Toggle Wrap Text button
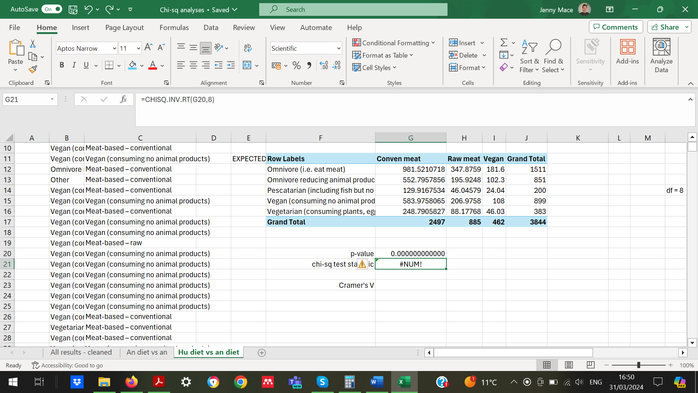This screenshot has height=393, width=698. [x=248, y=48]
